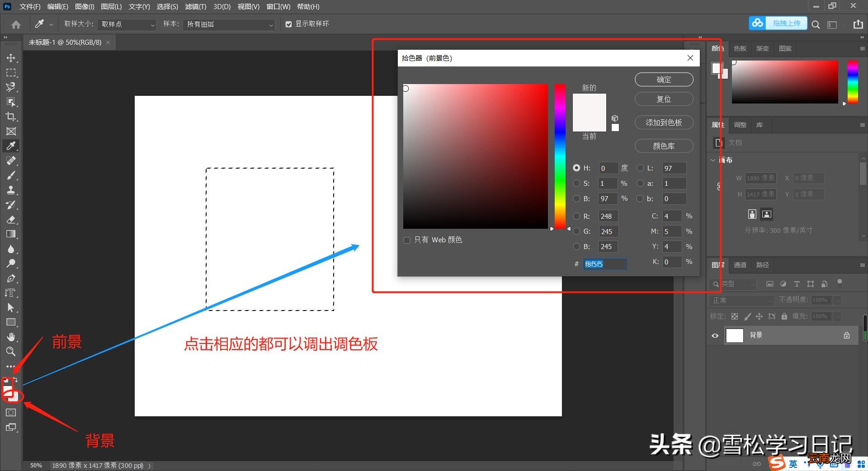
Task: Open the 样本 所有图层 dropdown
Action: [x=230, y=24]
